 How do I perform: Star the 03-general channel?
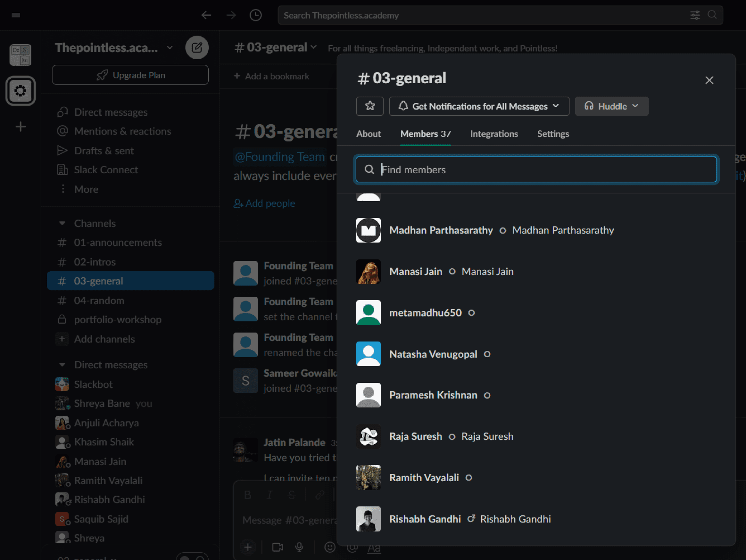(369, 106)
